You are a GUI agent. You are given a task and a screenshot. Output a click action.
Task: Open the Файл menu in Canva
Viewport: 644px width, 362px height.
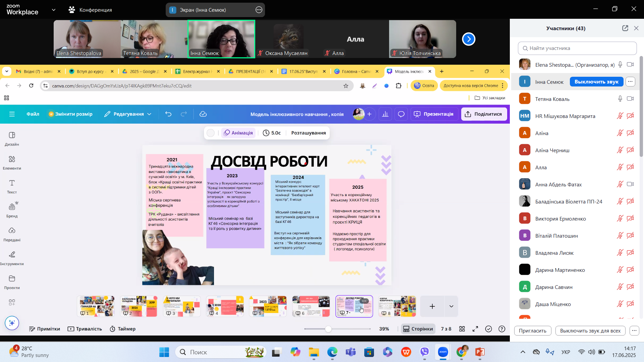point(33,114)
